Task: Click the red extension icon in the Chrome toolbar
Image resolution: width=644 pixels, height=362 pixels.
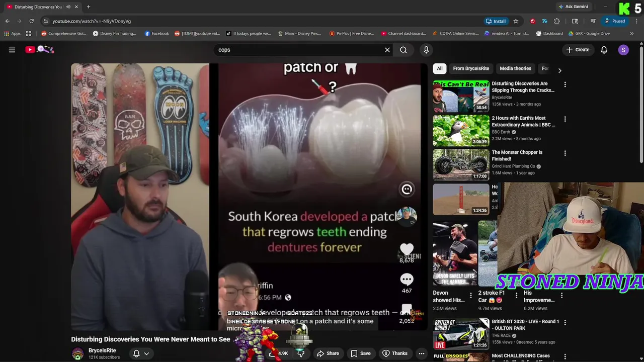Action: (x=532, y=21)
